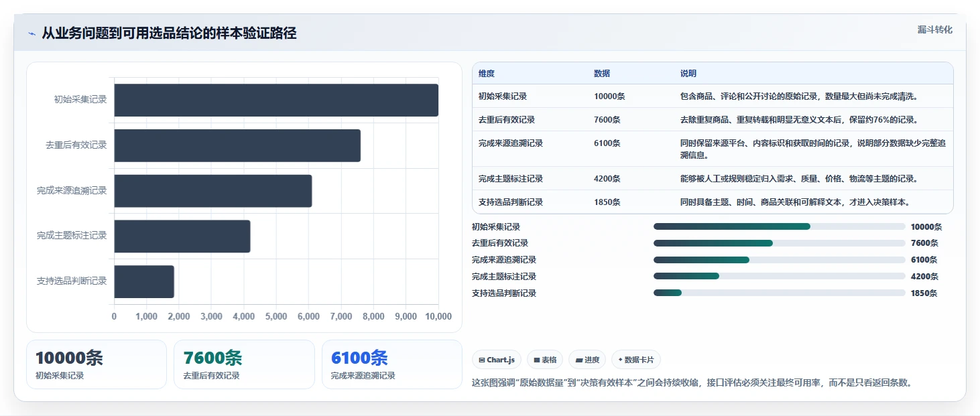Click the title 从业务问题到可用选品结论的样本验证路径

(169, 33)
